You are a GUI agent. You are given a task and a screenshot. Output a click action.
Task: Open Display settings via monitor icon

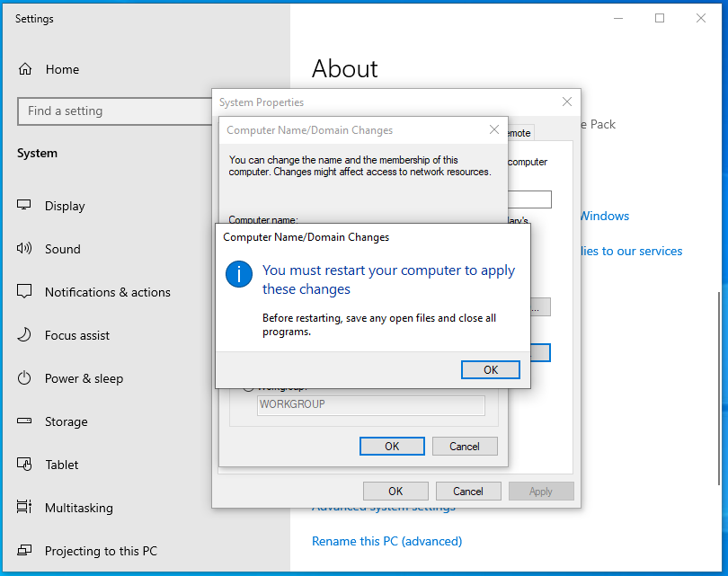tap(25, 206)
